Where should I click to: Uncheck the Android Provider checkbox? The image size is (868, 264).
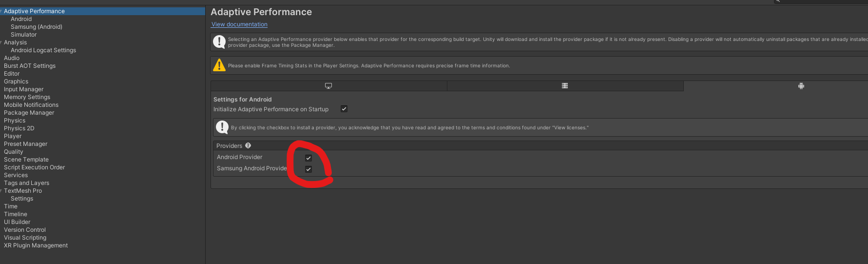309,158
